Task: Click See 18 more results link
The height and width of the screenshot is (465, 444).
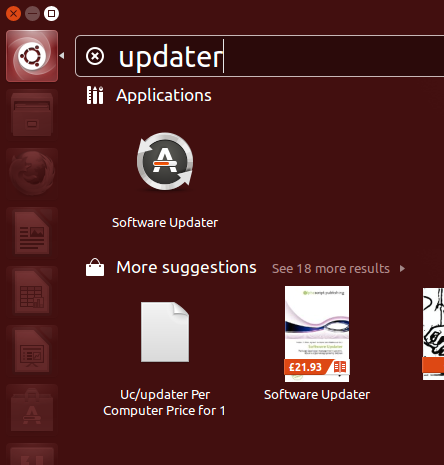Action: pos(331,269)
